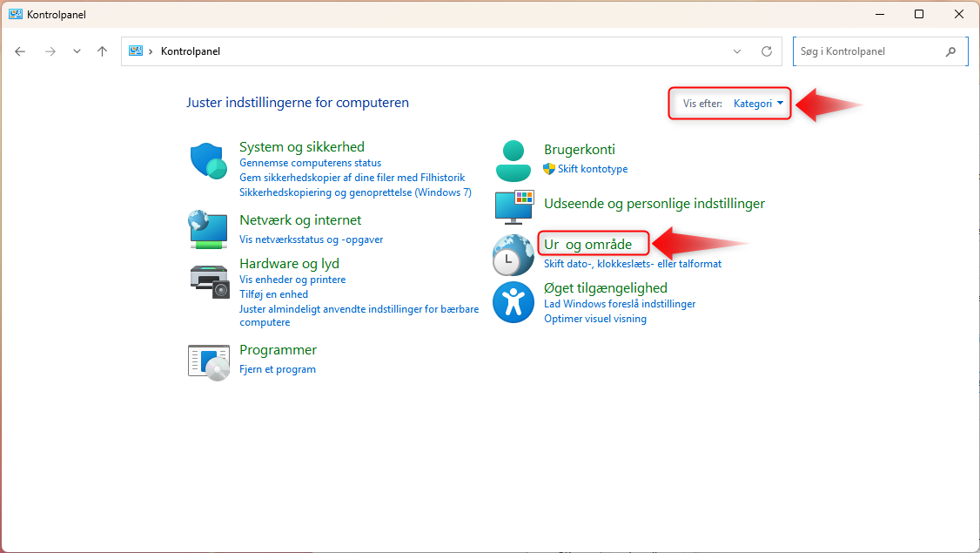This screenshot has height=553, width=980.
Task: Open recent locations dropdown chevron
Action: click(77, 51)
